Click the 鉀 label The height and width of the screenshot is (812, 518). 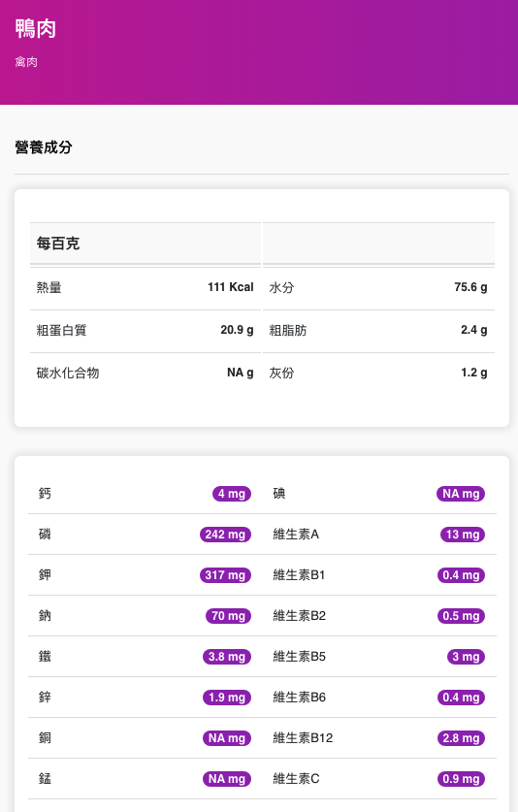point(45,575)
